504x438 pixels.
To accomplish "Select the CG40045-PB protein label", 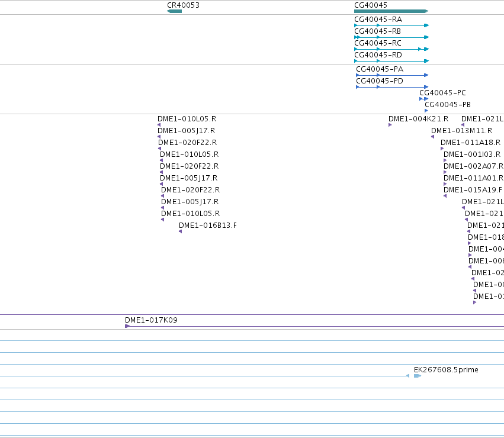I will click(448, 105).
